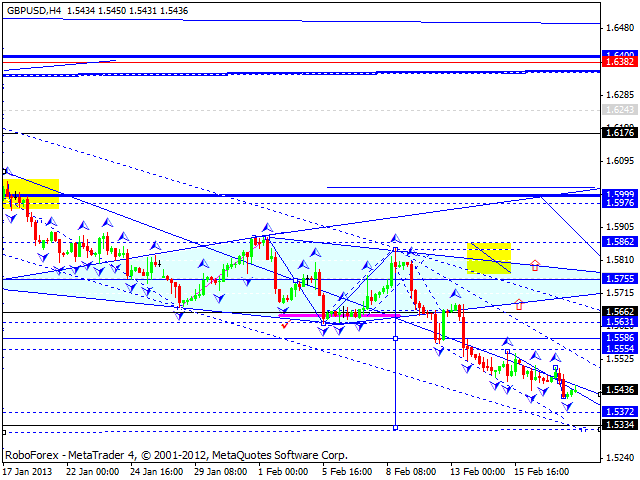
Task: Click the 1.5905 price scale value
Action: pos(620,227)
